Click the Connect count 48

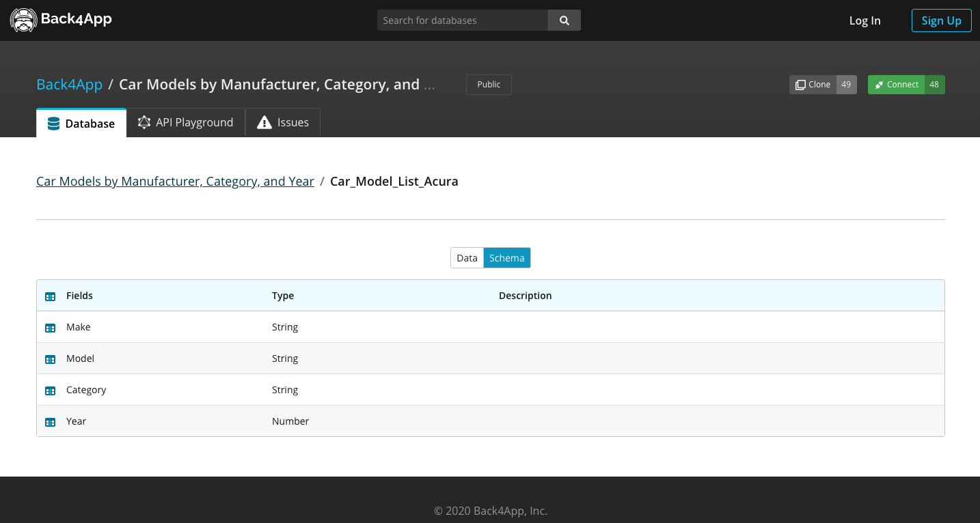(x=934, y=85)
